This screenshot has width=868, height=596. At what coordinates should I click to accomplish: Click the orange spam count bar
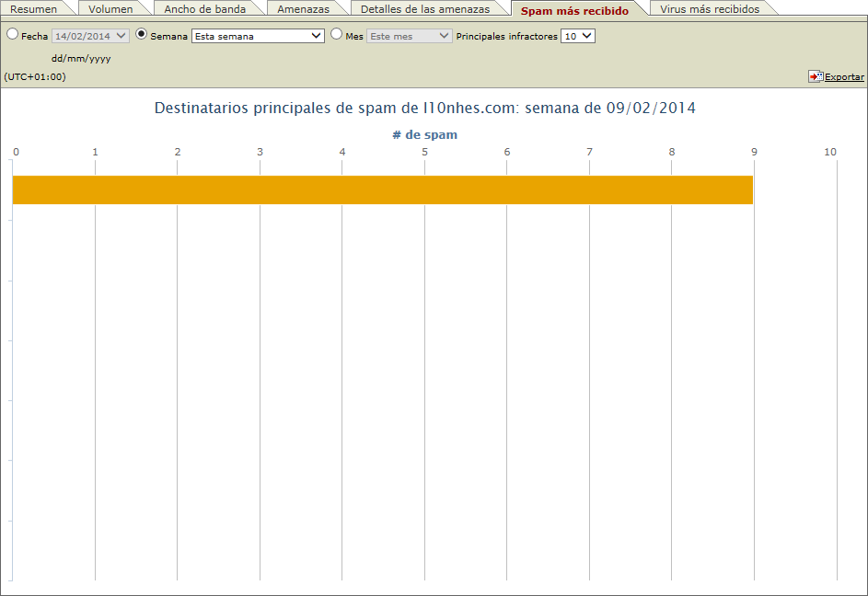(x=382, y=189)
